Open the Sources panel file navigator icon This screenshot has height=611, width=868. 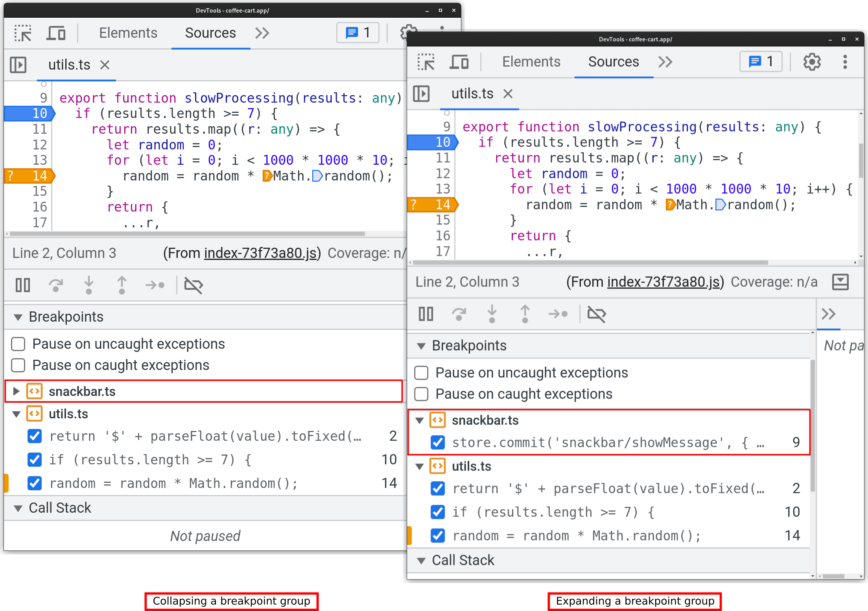click(x=18, y=64)
